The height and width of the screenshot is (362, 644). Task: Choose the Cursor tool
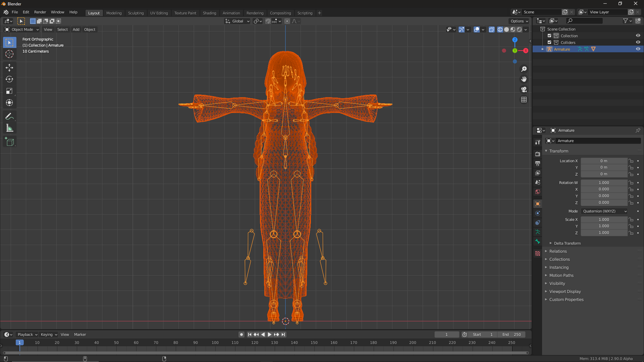[x=9, y=54]
